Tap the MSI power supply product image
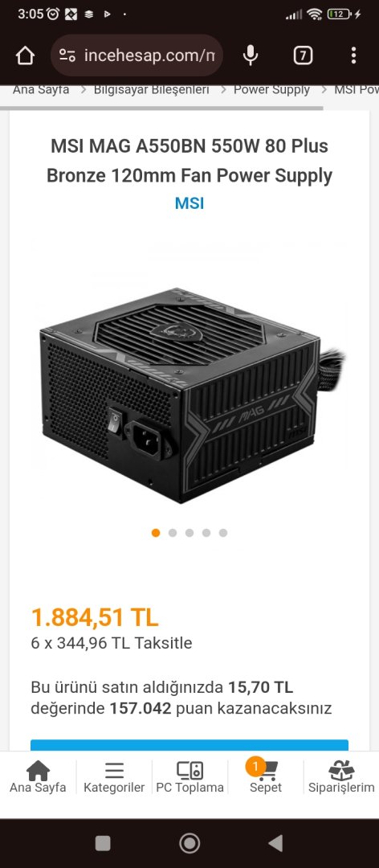The height and width of the screenshot is (868, 379). click(x=189, y=395)
